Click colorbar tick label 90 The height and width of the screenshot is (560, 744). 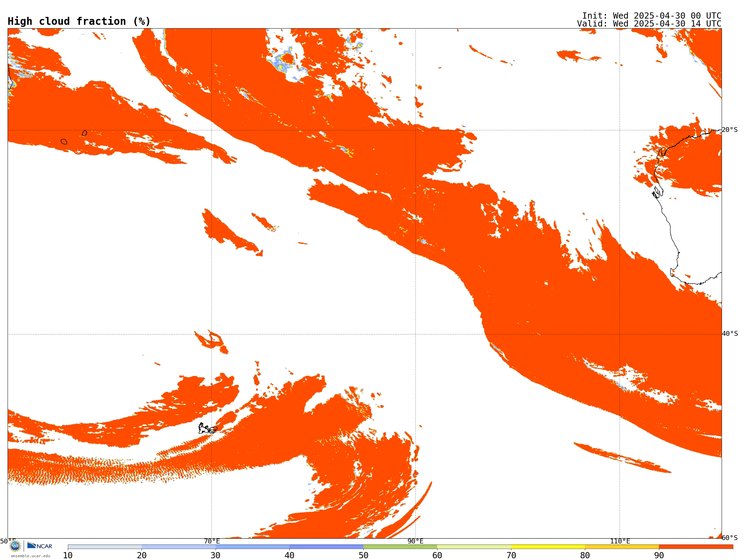(x=659, y=555)
